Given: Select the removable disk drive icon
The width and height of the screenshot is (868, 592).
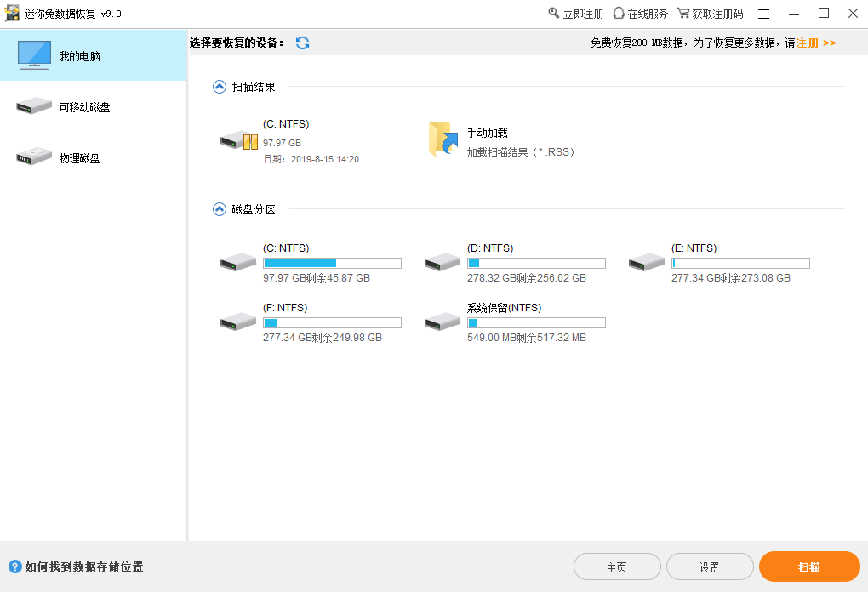Looking at the screenshot, I should pyautogui.click(x=34, y=105).
